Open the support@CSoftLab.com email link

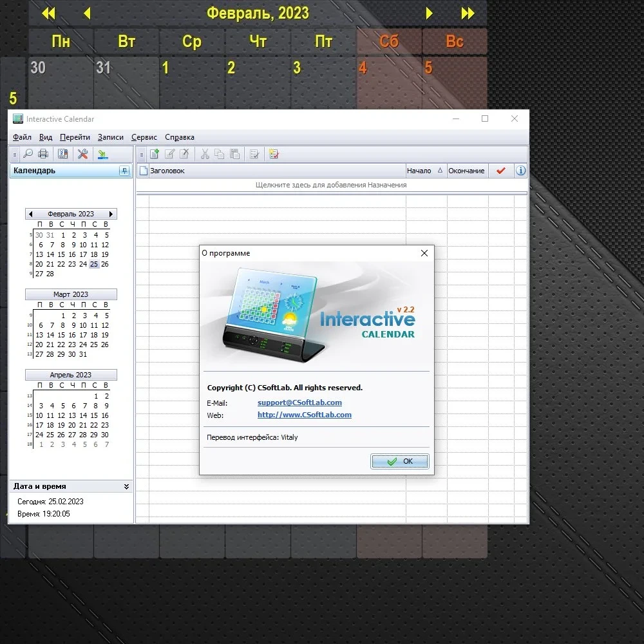coord(299,402)
